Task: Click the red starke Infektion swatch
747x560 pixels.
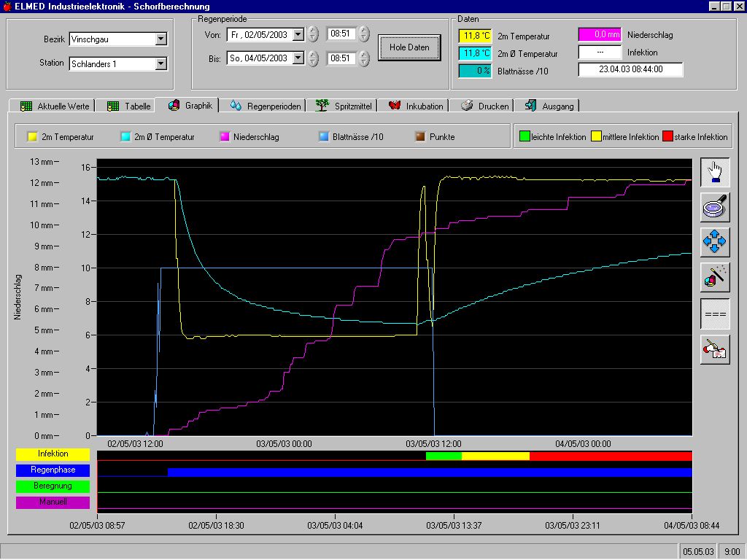Action: point(667,136)
